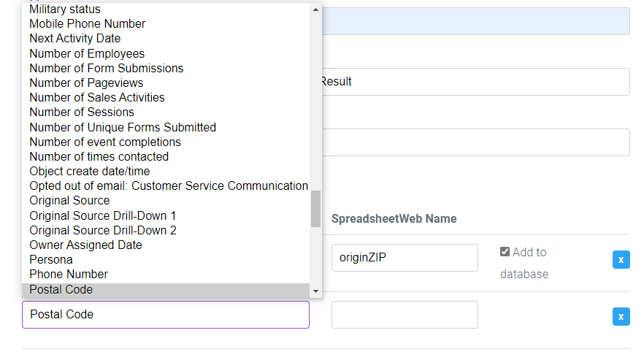Choose Phone Number in the list

69,275
